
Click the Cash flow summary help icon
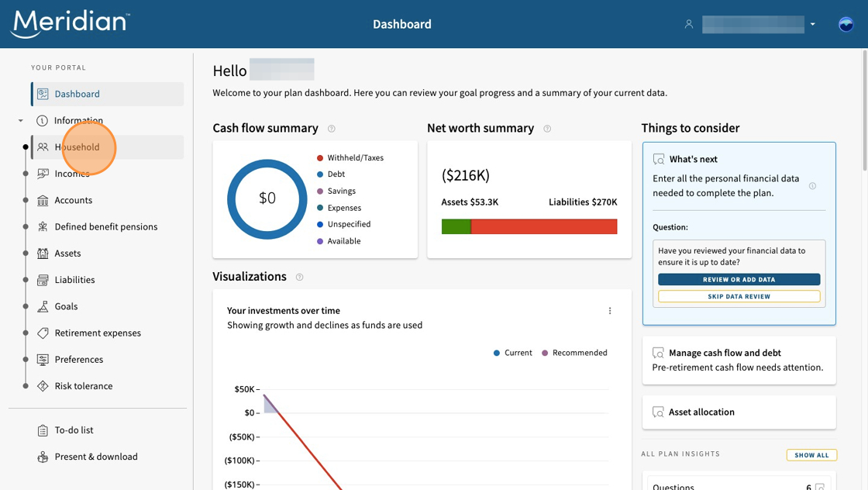pyautogui.click(x=332, y=129)
